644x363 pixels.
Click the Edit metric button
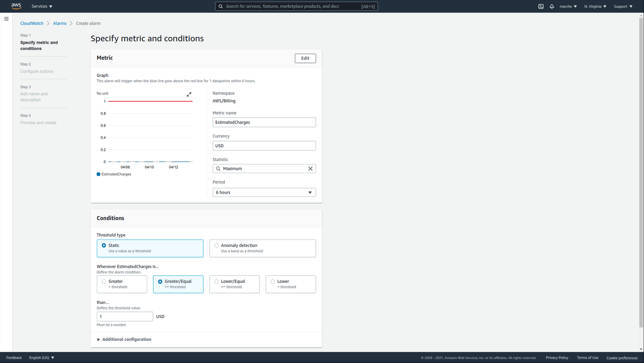[305, 58]
